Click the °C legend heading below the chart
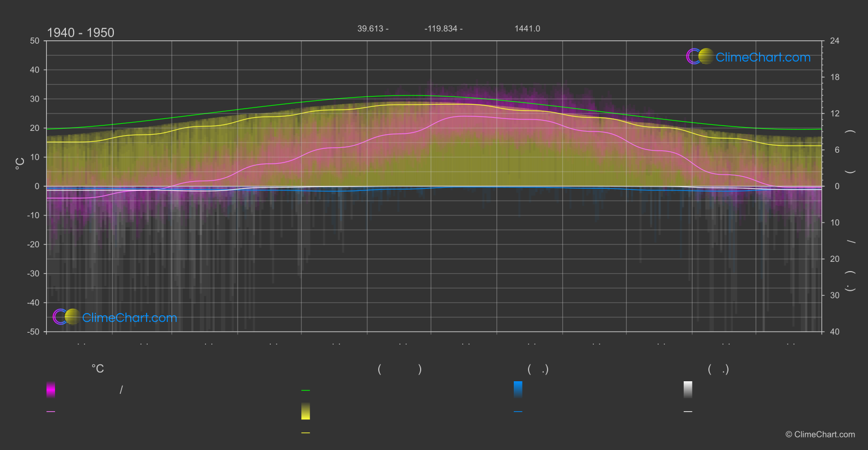Viewport: 868px width, 450px height. (x=98, y=369)
